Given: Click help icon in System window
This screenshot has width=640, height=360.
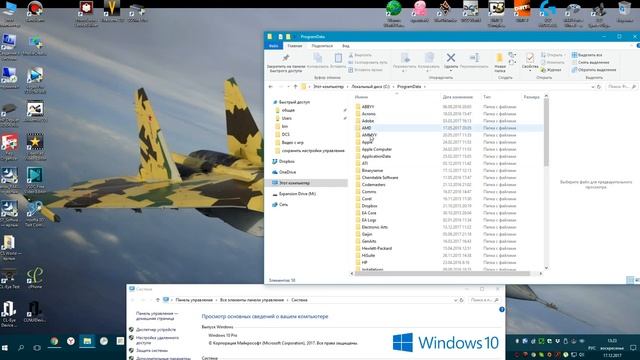Looking at the screenshot, I should [502, 310].
